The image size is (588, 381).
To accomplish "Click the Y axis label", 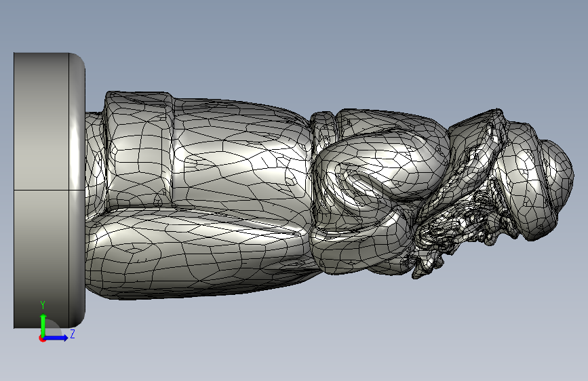I will coord(43,305).
